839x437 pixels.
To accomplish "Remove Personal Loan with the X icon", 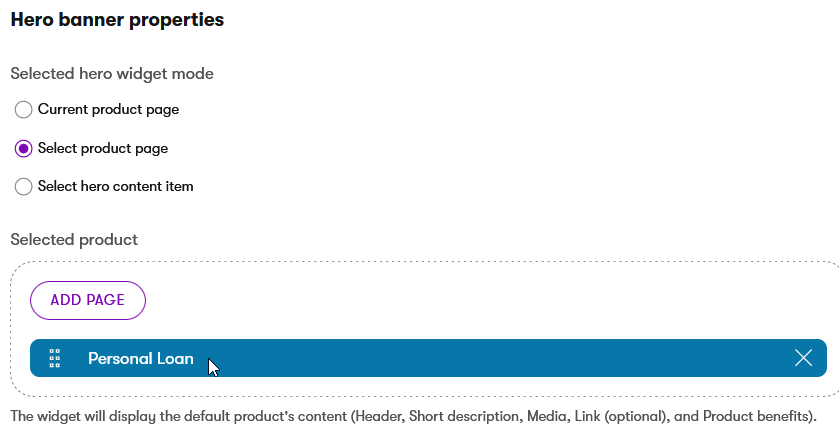I will 803,358.
